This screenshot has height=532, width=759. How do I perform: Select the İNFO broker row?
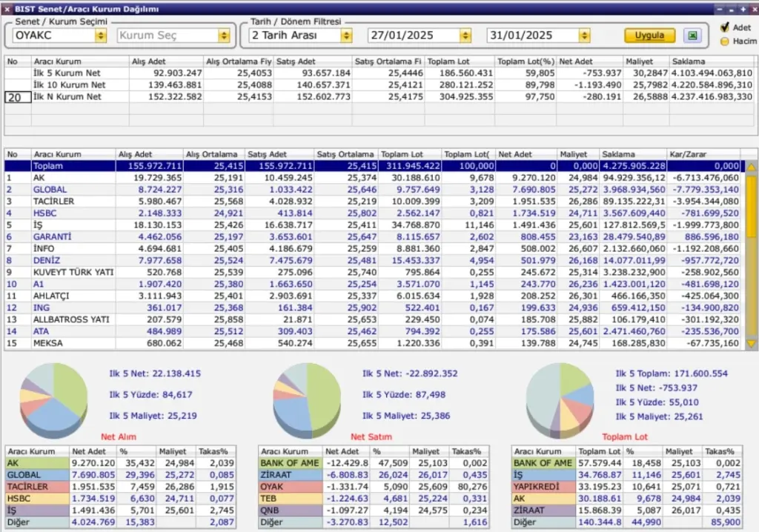373,249
